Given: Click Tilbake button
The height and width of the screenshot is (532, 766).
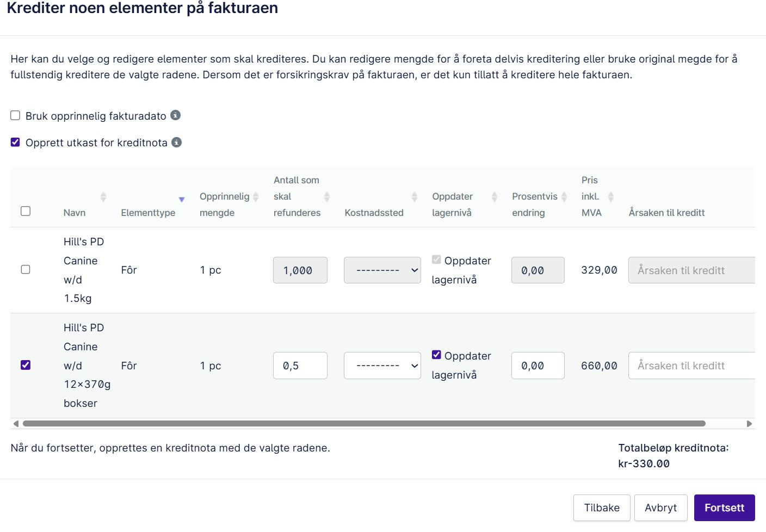Looking at the screenshot, I should [602, 508].
